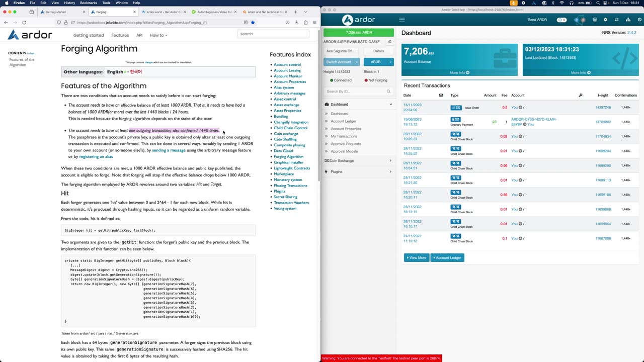Open More Info on Last Updated card
The image size is (644, 362).
click(581, 72)
